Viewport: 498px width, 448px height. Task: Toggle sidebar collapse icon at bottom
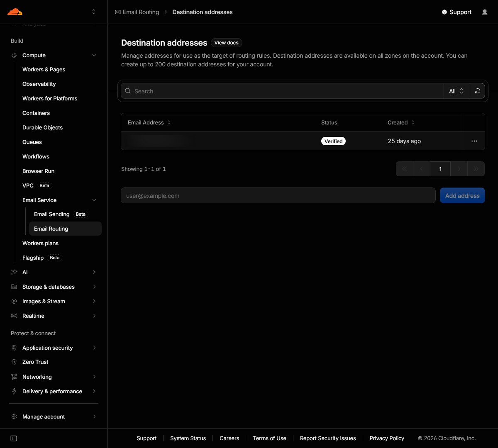(14, 438)
